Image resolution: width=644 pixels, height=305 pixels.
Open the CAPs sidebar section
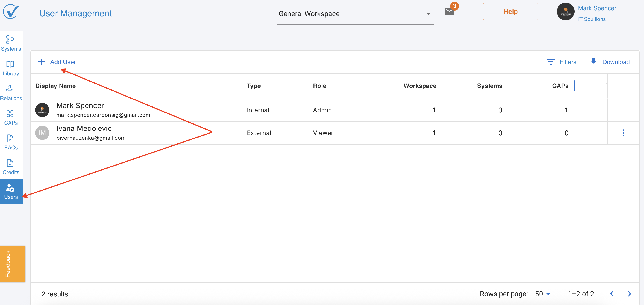(x=11, y=117)
